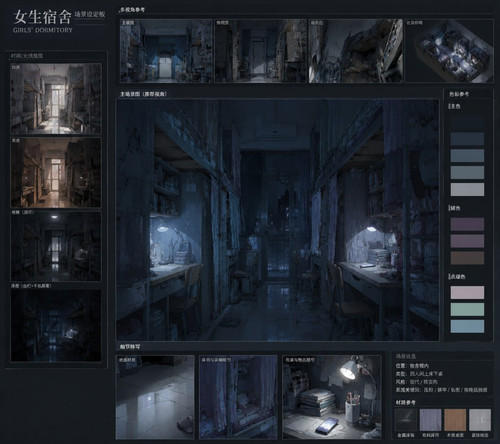Select the mint green accent swatch
500x444 pixels.
[x=467, y=309]
